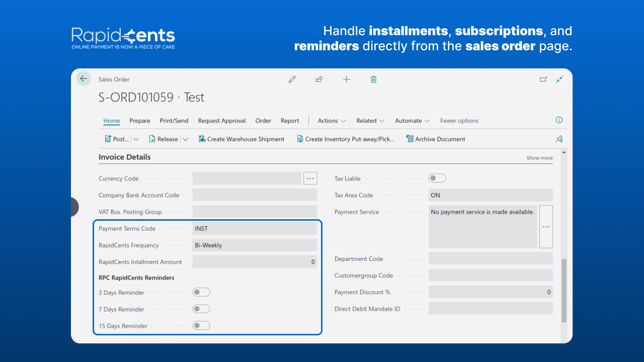Click the Sales Order breadcrumb text

(114, 79)
